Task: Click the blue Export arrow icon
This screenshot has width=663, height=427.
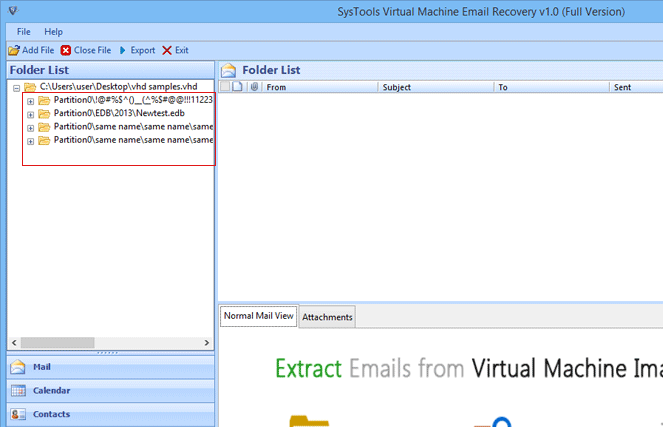Action: click(x=123, y=50)
